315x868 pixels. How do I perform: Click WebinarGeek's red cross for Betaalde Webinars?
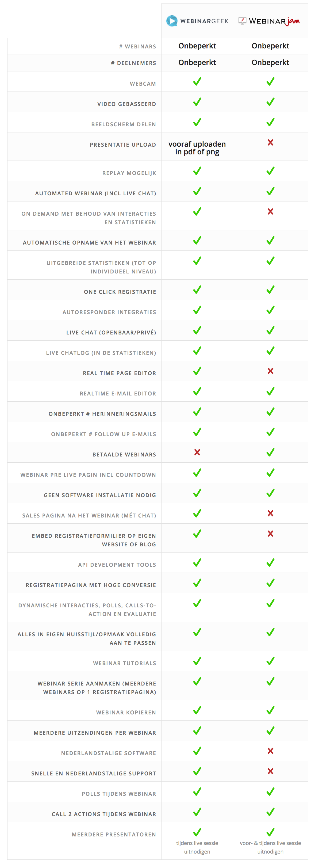(x=197, y=452)
